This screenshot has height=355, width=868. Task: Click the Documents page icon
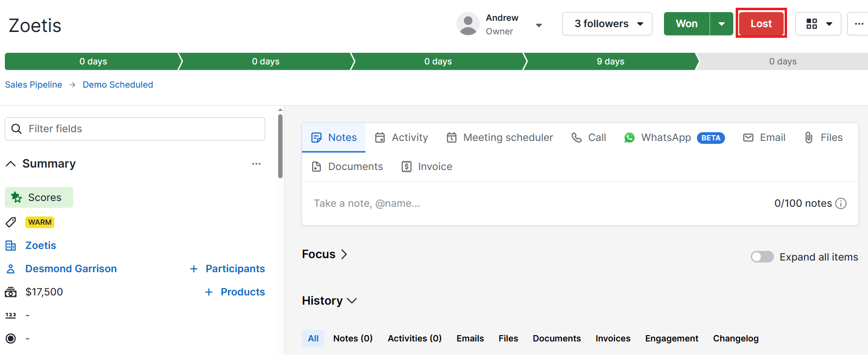tap(316, 167)
